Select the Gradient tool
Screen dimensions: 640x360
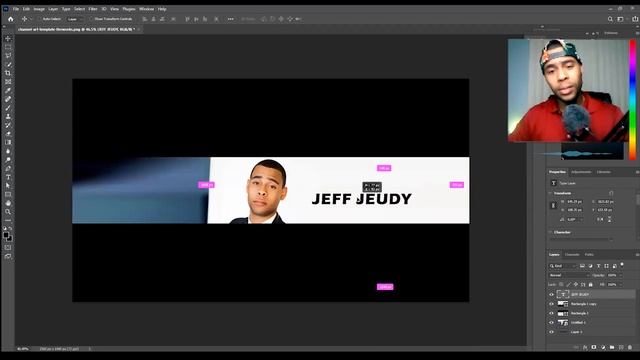point(8,142)
